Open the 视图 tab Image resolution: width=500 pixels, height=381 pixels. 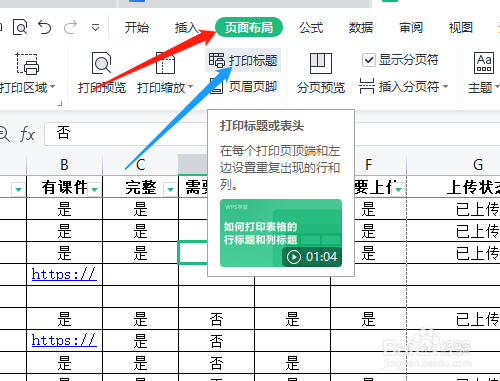pyautogui.click(x=461, y=27)
